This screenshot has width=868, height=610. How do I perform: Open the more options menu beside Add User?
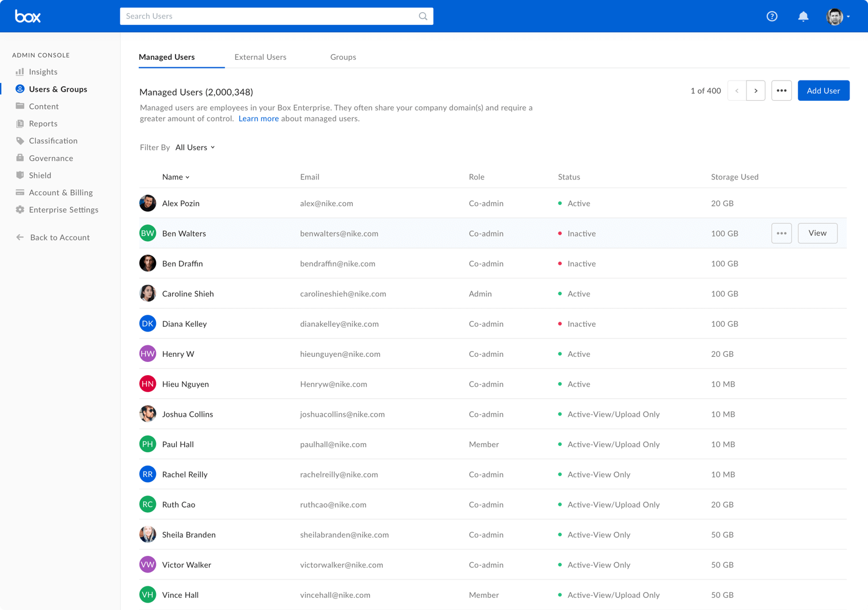point(782,90)
